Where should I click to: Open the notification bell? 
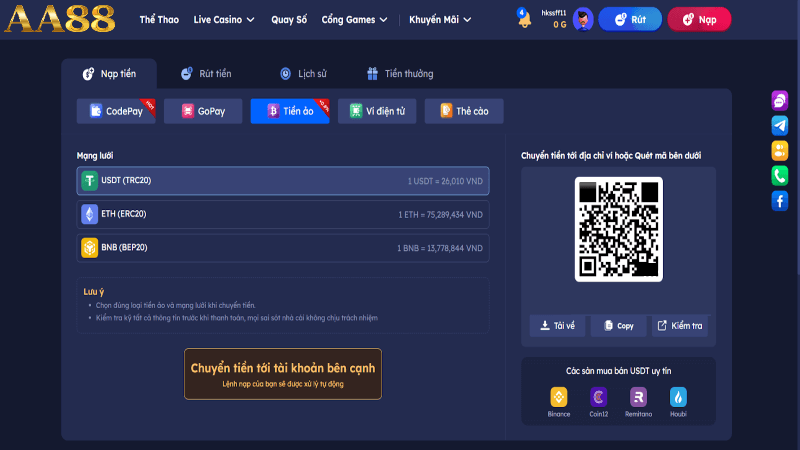tap(524, 18)
